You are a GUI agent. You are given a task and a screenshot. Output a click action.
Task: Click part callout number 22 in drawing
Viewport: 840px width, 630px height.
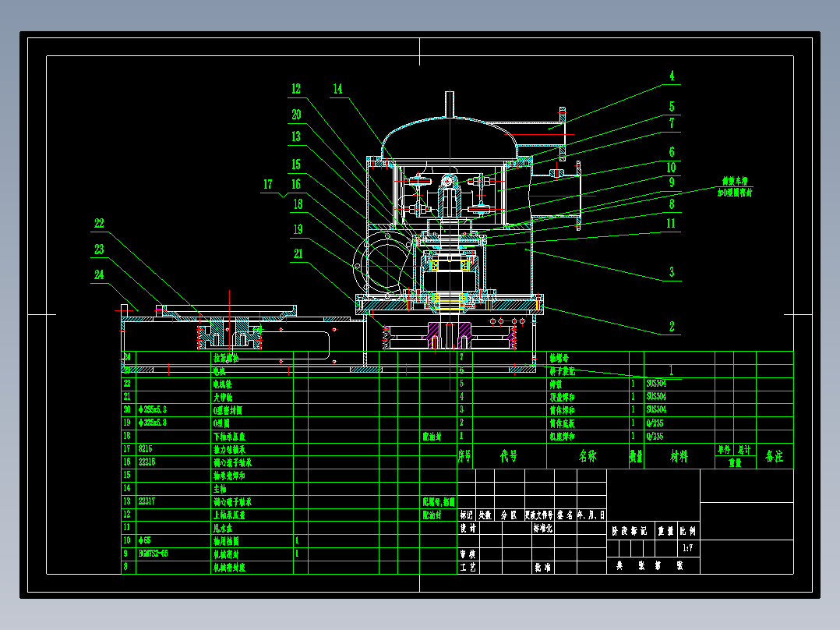point(99,224)
